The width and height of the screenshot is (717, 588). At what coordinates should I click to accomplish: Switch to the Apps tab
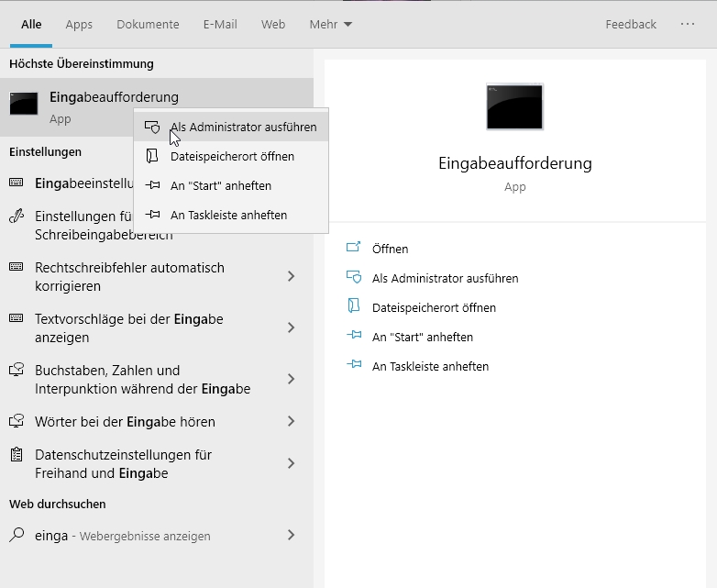tap(79, 24)
